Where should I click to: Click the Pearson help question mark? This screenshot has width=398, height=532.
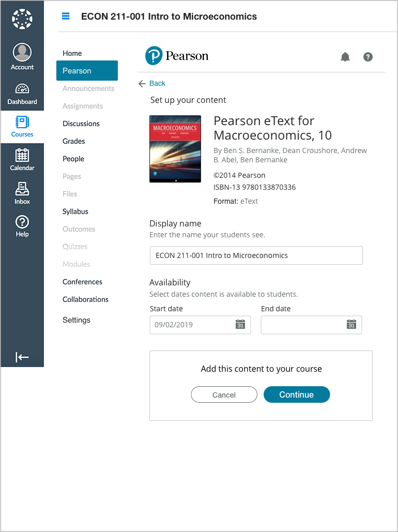[x=368, y=57]
